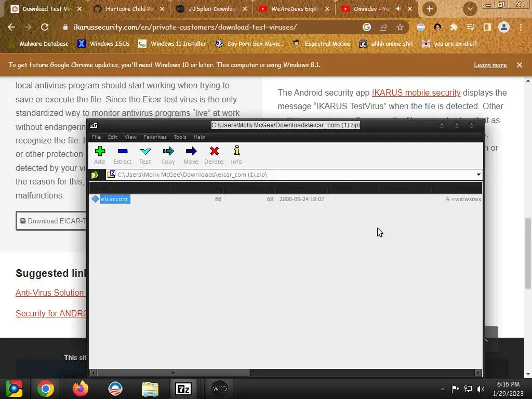Click the 7-Zip archive path field

point(290,175)
